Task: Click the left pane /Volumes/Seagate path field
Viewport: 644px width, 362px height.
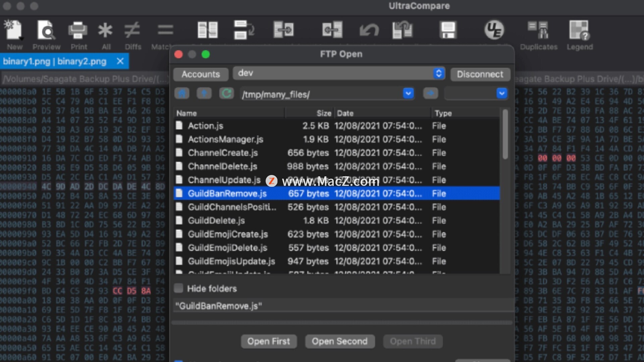Action: tap(85, 79)
